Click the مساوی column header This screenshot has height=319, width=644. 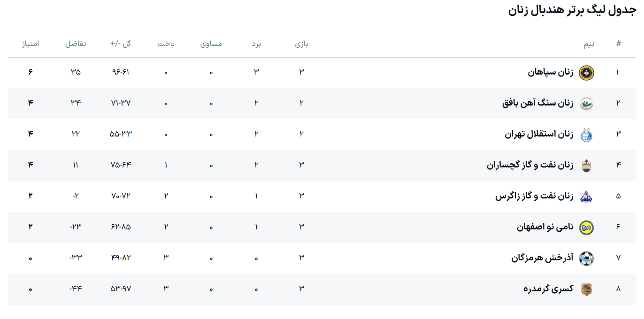point(211,44)
